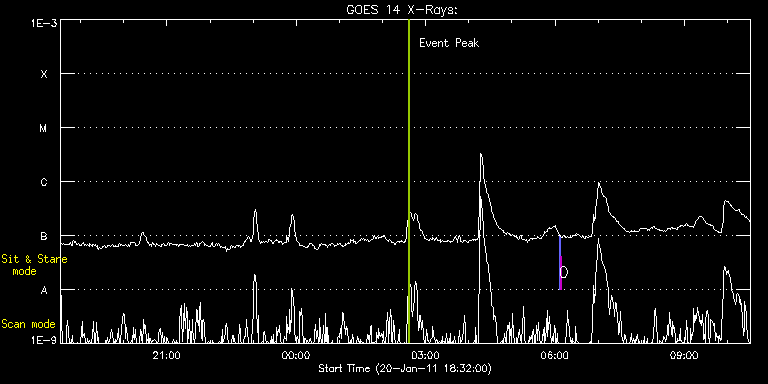Click the B class axis label
Image resolution: width=768 pixels, height=384 pixels.
coord(44,236)
